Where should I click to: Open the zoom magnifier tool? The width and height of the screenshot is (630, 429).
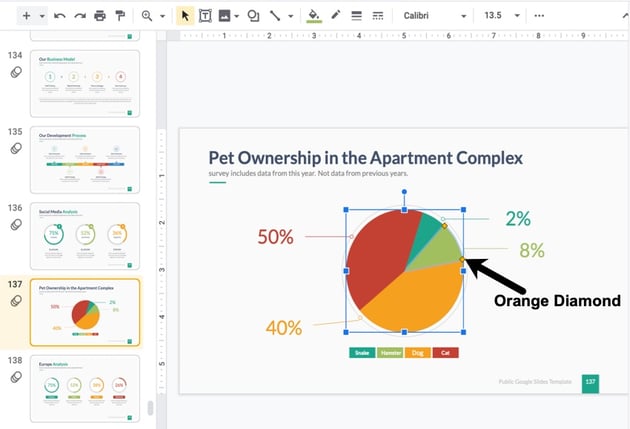[x=147, y=16]
